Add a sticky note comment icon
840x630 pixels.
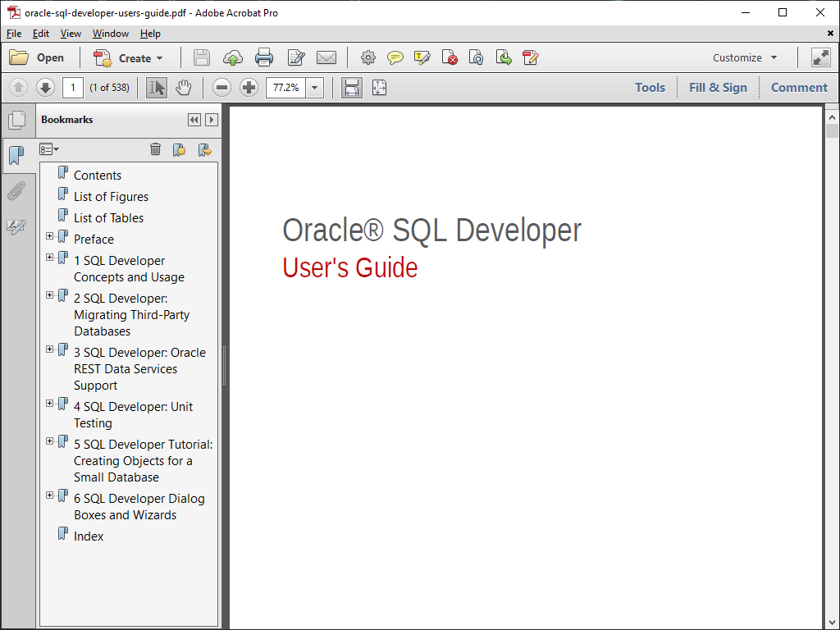395,57
